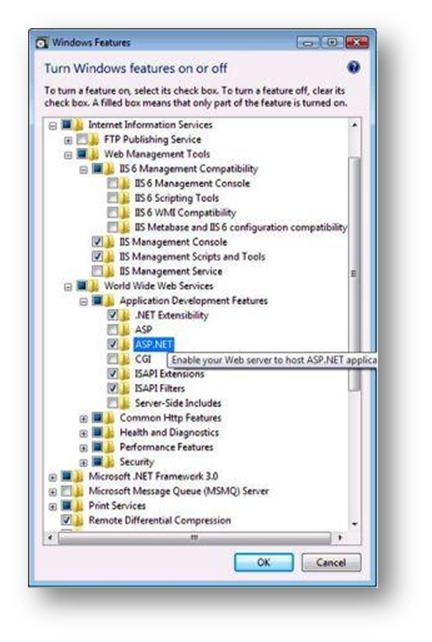The width and height of the screenshot is (432, 642).
Task: Uncheck IIS Management Scripts and Tools
Action: 97,256
